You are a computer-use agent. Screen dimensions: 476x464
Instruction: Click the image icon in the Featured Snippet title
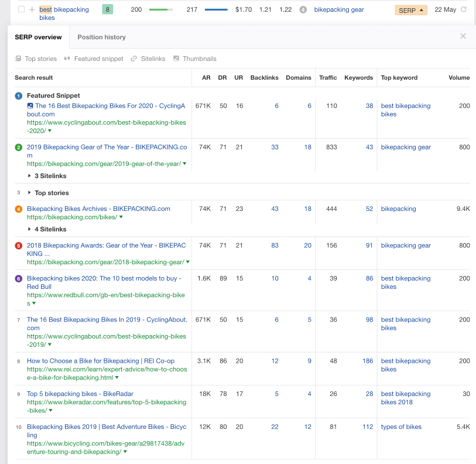point(30,106)
